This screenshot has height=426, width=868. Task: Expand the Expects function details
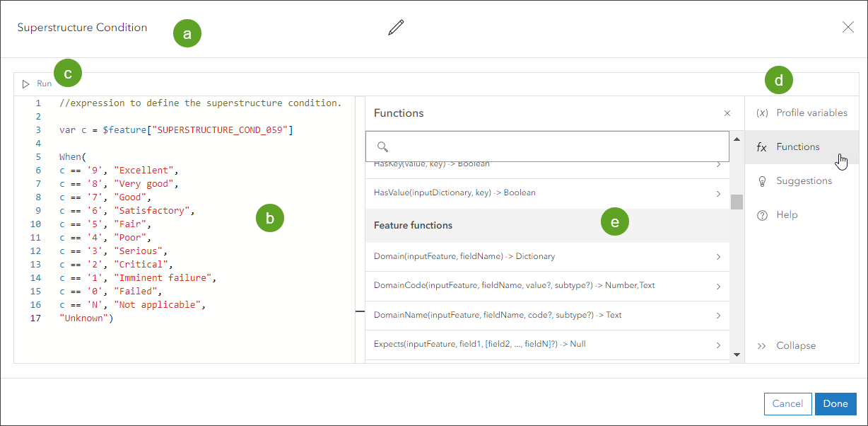718,345
